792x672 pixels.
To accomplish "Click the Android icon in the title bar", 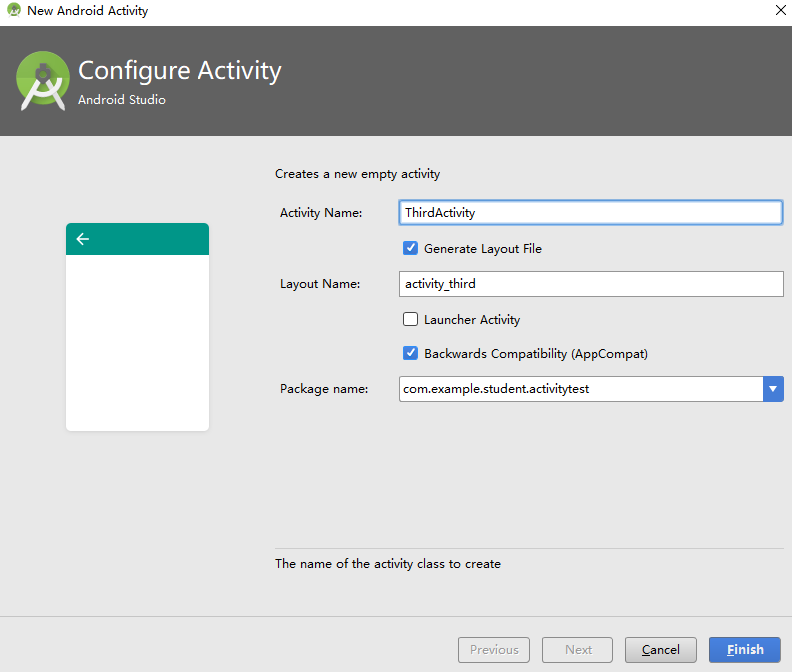I will point(14,11).
